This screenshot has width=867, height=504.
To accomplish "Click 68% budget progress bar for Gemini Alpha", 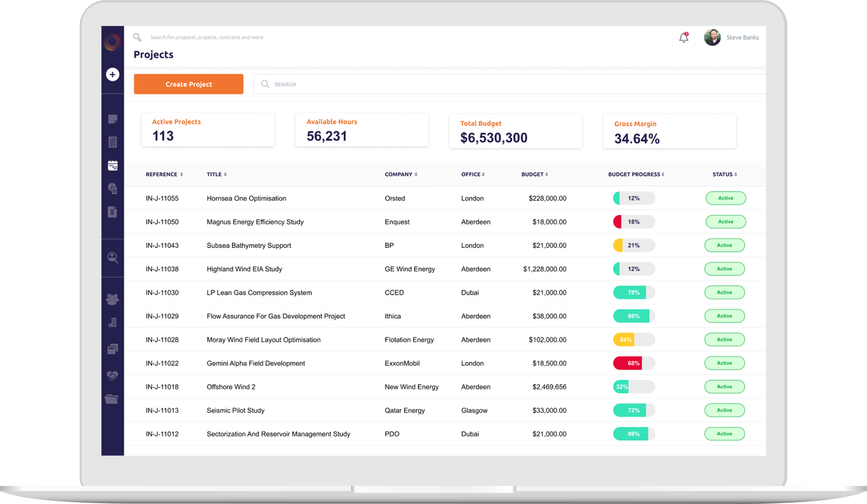I will coord(633,363).
